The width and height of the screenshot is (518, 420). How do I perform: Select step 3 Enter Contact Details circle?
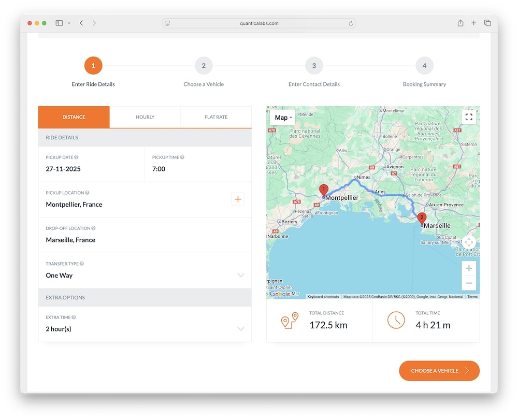(314, 65)
